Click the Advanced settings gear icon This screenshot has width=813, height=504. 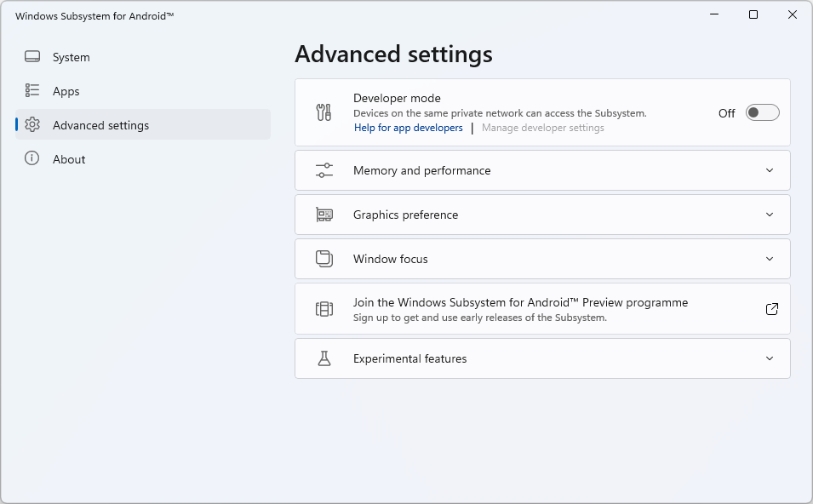coord(32,124)
